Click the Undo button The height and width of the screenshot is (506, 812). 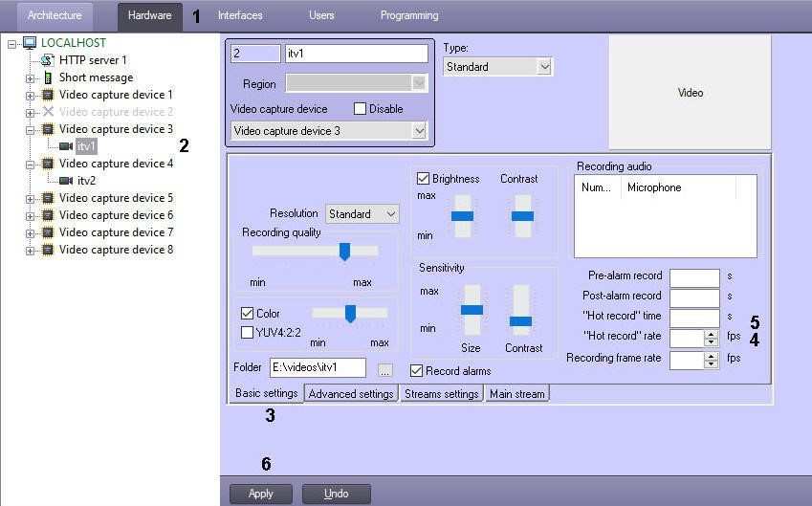[x=336, y=494]
